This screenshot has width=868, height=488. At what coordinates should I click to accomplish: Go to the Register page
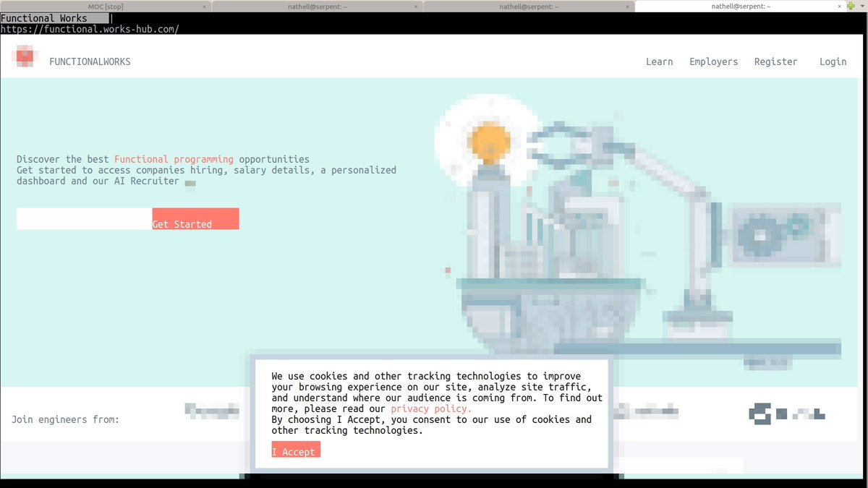pos(775,61)
